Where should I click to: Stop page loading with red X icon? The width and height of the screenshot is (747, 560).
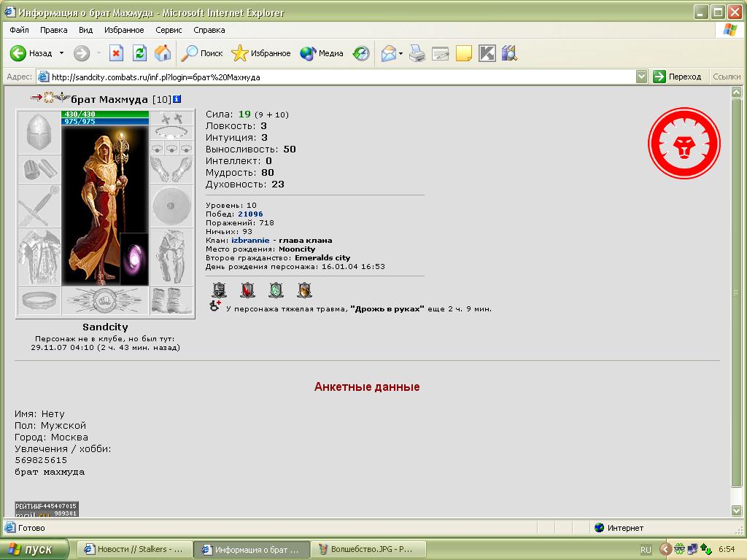pyautogui.click(x=116, y=52)
